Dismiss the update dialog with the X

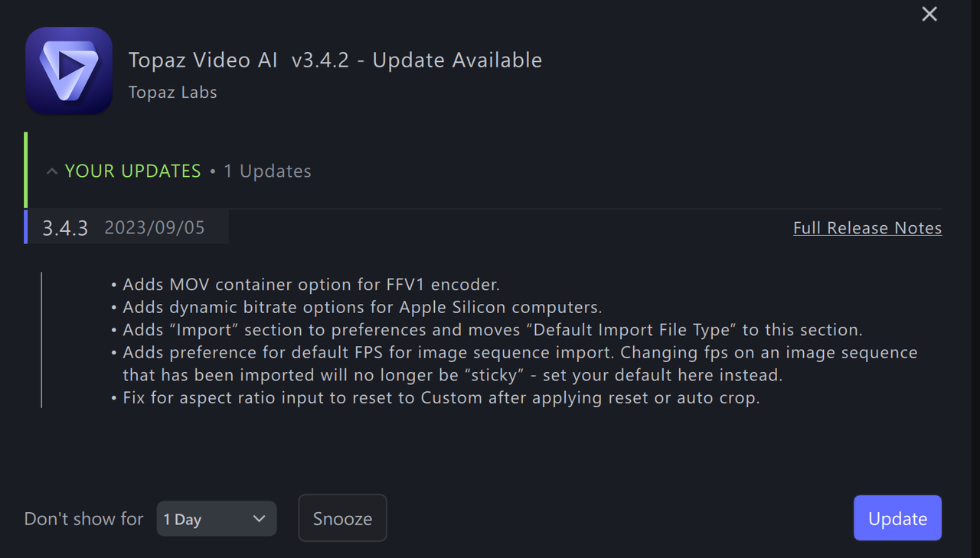(x=929, y=14)
